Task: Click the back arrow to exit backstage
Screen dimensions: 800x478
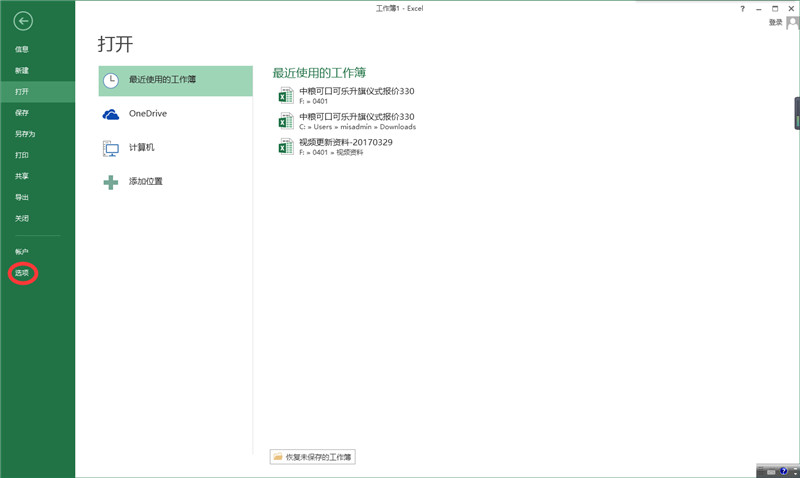Action: click(24, 21)
